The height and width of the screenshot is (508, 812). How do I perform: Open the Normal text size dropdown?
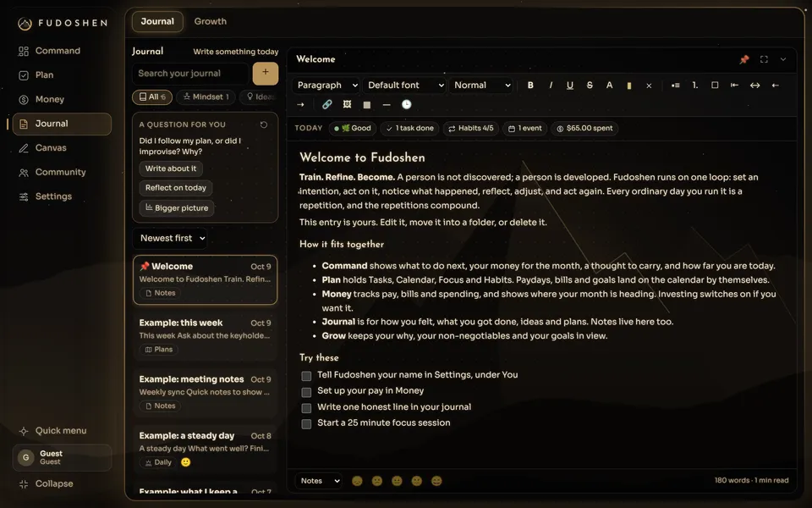coord(481,85)
